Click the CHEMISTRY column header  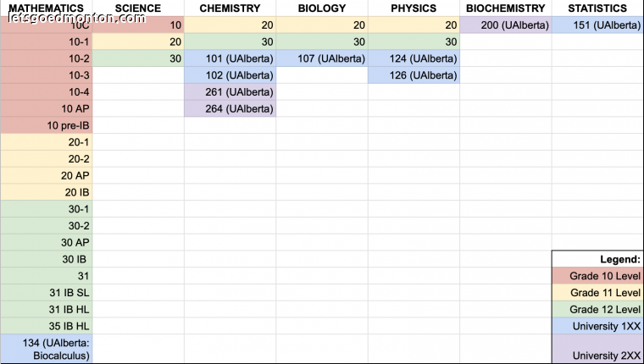[230, 8]
